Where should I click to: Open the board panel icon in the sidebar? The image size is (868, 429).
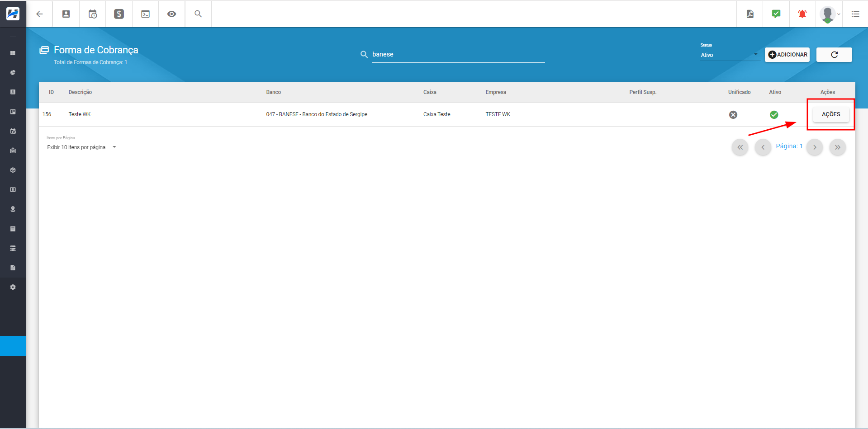coord(13,112)
